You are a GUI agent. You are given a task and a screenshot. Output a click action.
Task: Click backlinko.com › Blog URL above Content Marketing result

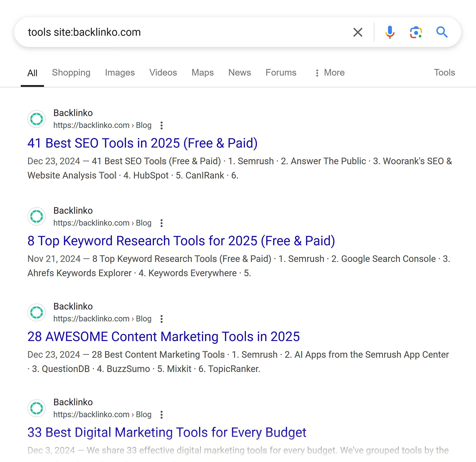(102, 319)
